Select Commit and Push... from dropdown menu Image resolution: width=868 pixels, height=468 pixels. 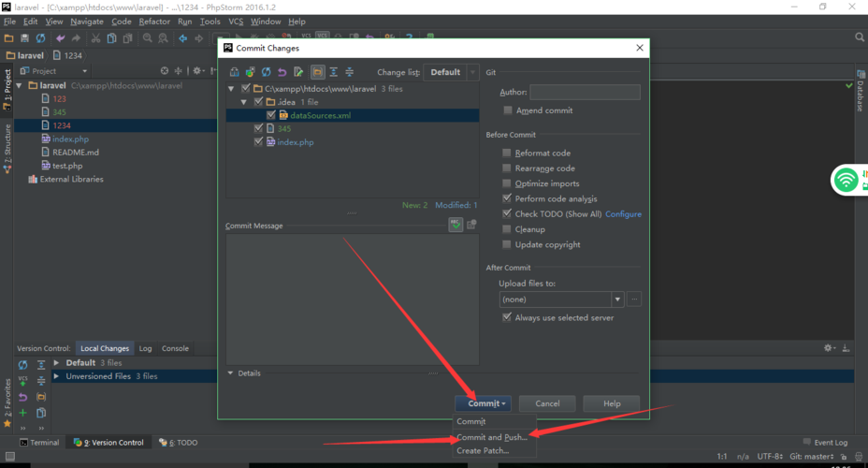pyautogui.click(x=492, y=437)
